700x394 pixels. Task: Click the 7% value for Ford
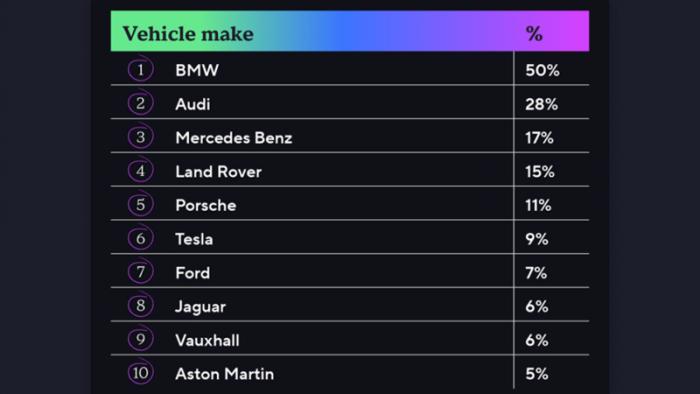pyautogui.click(x=536, y=273)
